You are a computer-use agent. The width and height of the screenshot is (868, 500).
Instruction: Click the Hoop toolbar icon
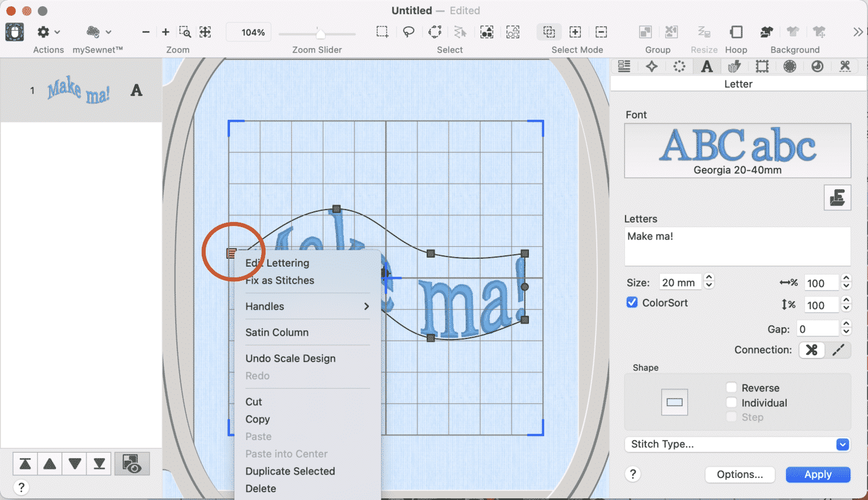click(736, 32)
